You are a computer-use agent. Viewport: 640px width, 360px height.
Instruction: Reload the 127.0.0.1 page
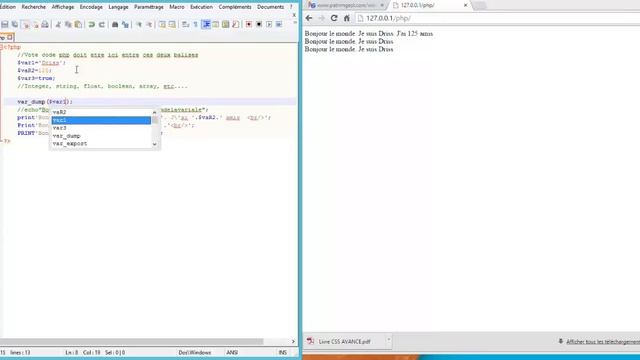pyautogui.click(x=334, y=18)
